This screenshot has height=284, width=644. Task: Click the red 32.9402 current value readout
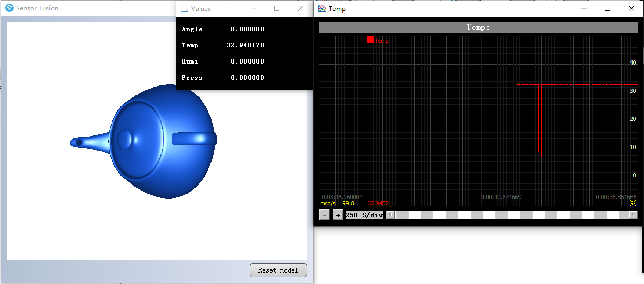point(378,203)
